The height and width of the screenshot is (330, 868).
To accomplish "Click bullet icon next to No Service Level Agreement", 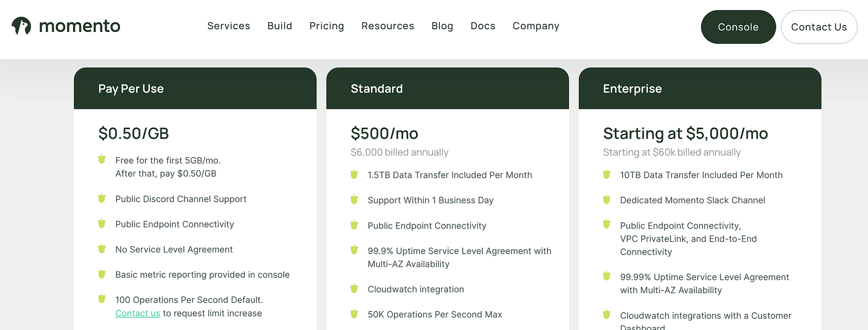I will coord(101,249).
